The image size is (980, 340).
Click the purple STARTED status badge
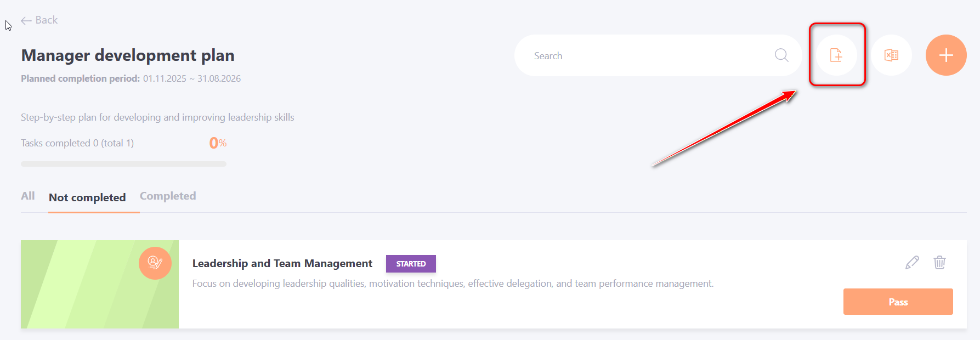(x=411, y=264)
